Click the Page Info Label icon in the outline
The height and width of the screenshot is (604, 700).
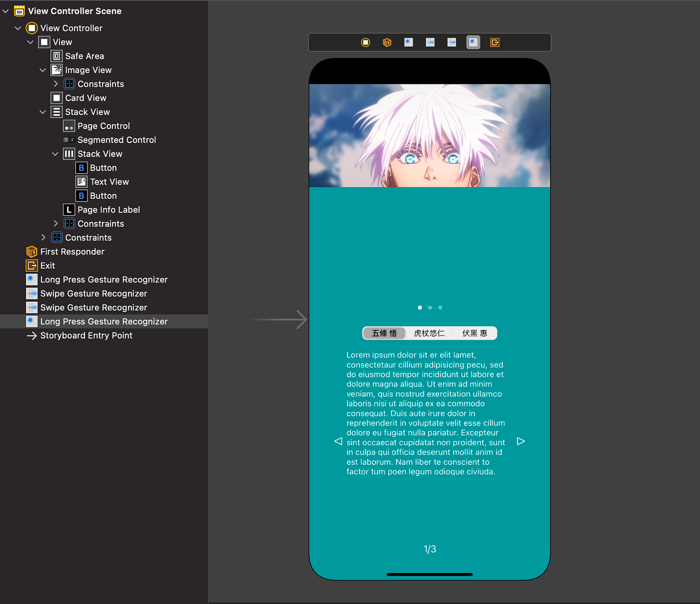(x=68, y=209)
